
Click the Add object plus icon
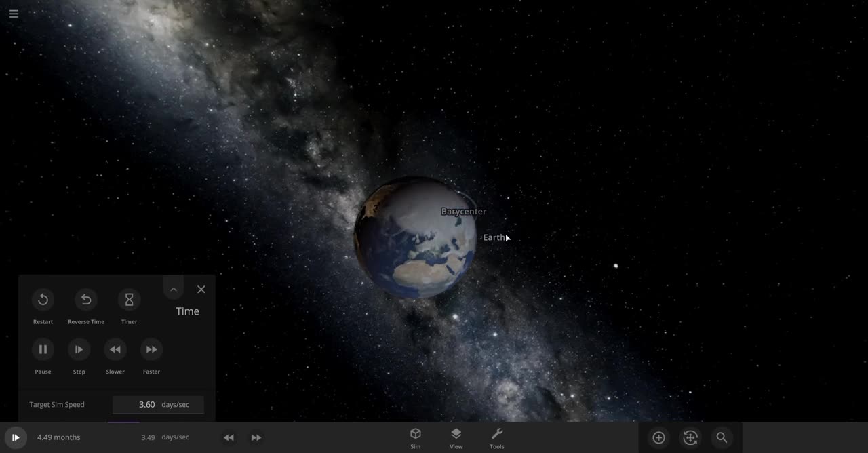coord(658,438)
